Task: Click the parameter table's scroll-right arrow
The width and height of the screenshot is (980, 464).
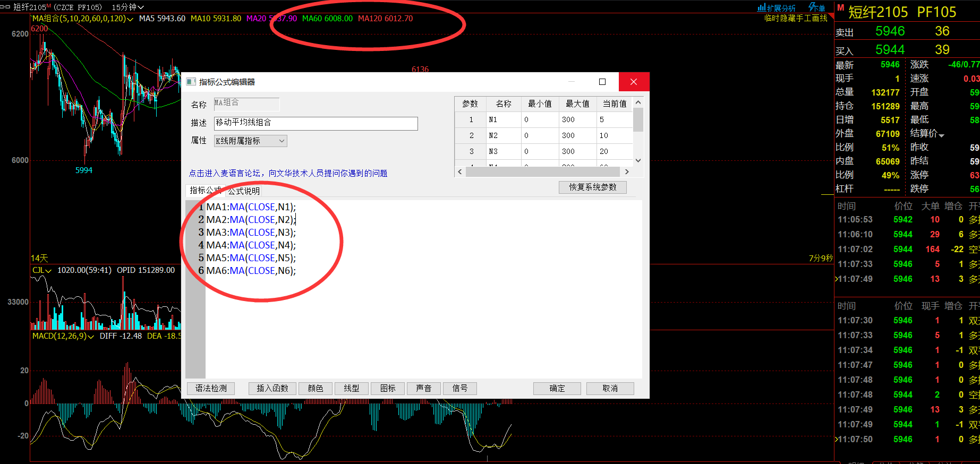Action: (x=627, y=171)
